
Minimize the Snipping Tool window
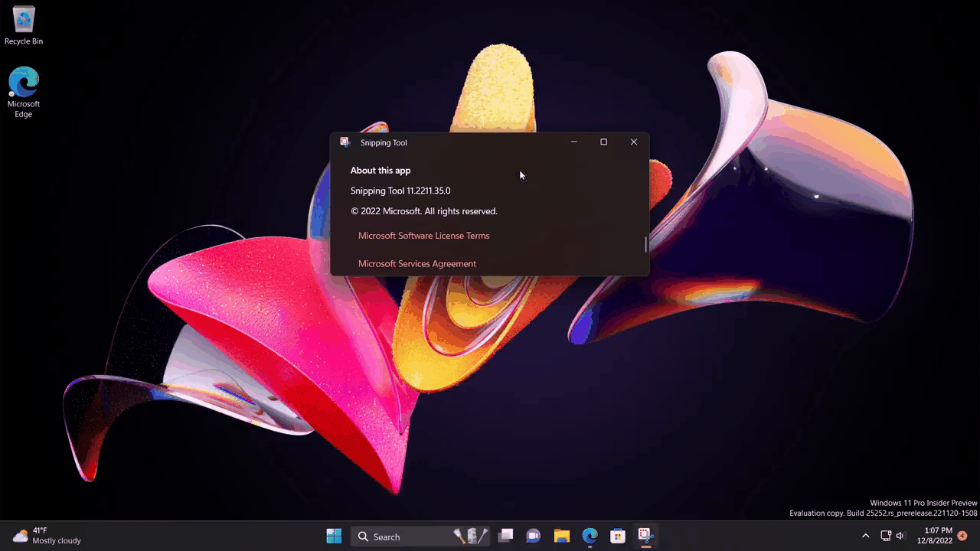(574, 142)
